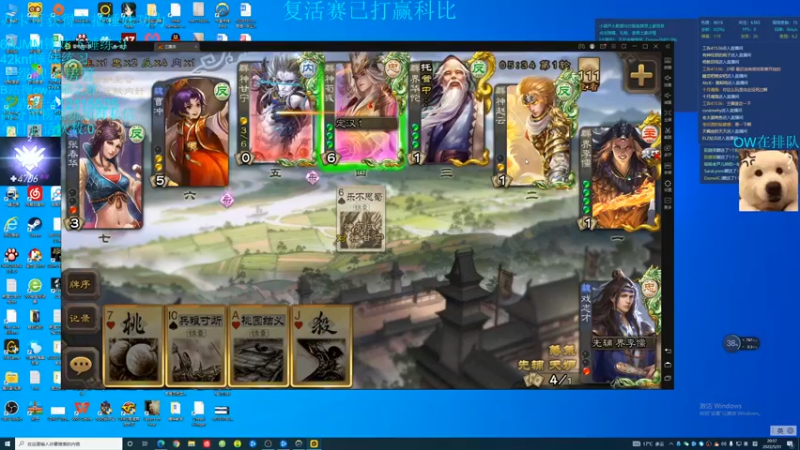The width and height of the screenshot is (800, 450).
Task: Open File Explorer from the taskbar
Action: [191, 444]
